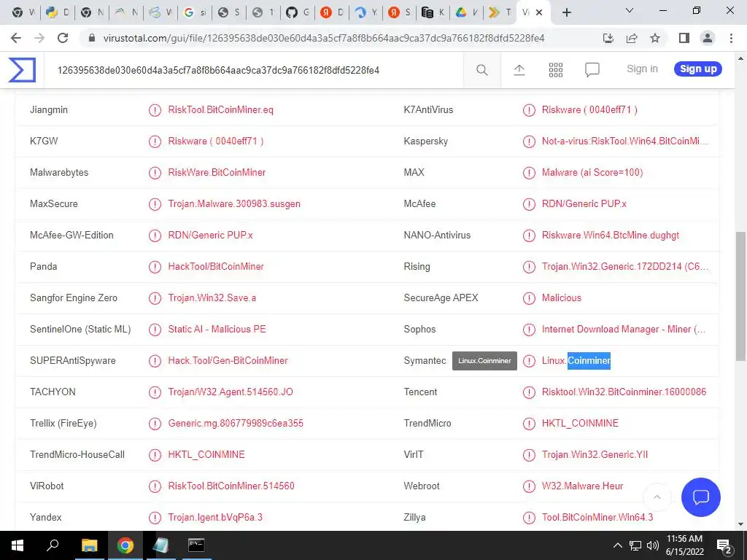Click the Sophos Internet Download Manager result
747x560 pixels.
click(x=624, y=329)
